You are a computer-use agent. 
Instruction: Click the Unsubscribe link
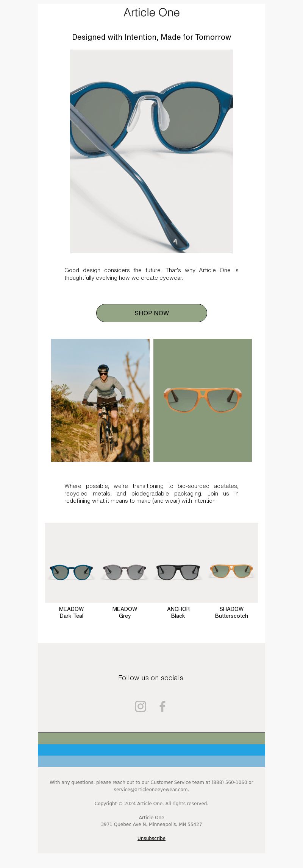pos(151,838)
